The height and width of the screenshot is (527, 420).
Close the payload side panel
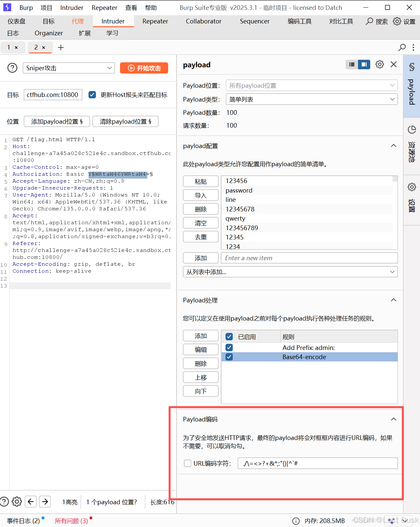click(394, 64)
